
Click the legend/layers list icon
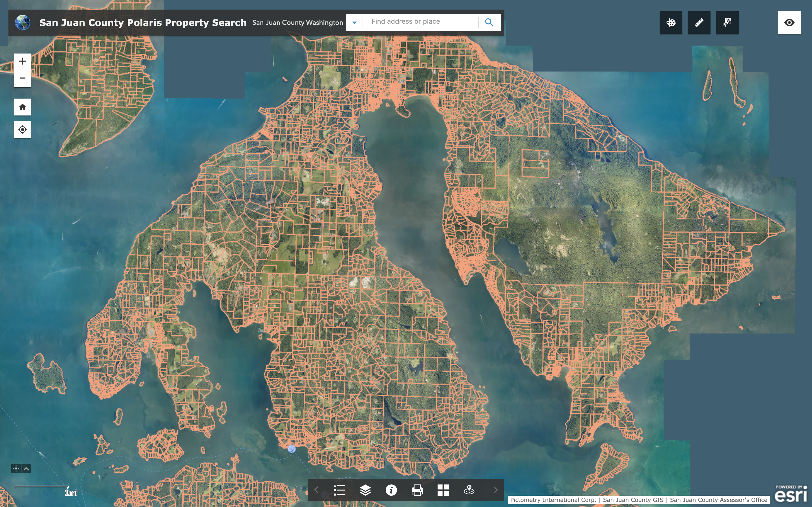[339, 490]
